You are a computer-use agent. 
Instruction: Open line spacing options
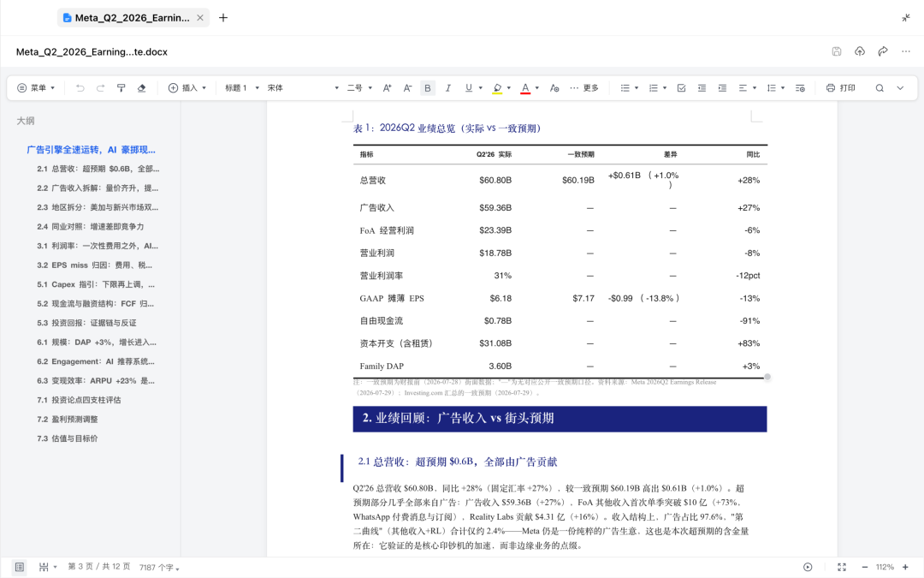[775, 88]
